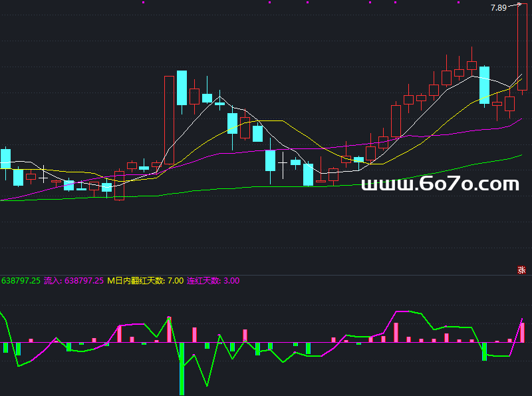Click the red 涨 icon at chart corner

(x=521, y=270)
